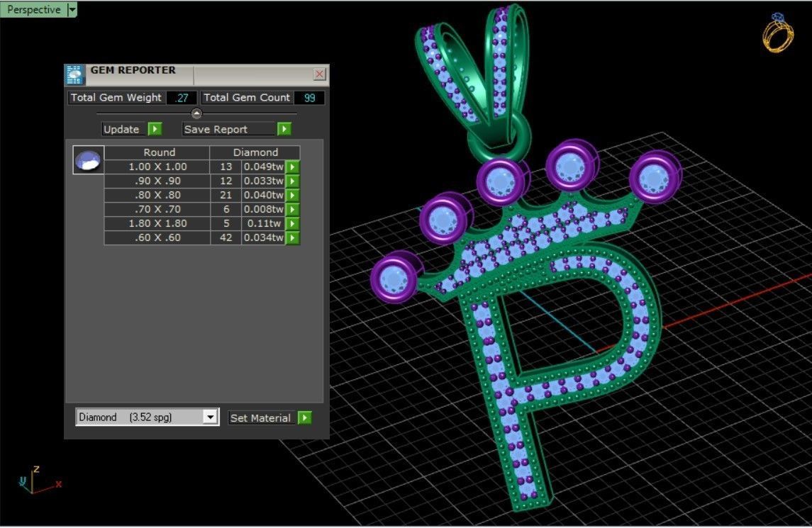The image size is (812, 528).
Task: Click green arrow in .80 X .80 row
Action: point(293,195)
